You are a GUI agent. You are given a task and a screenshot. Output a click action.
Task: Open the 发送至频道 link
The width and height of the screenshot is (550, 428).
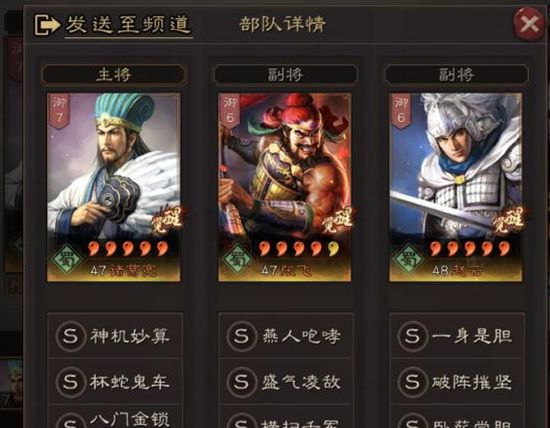click(128, 25)
